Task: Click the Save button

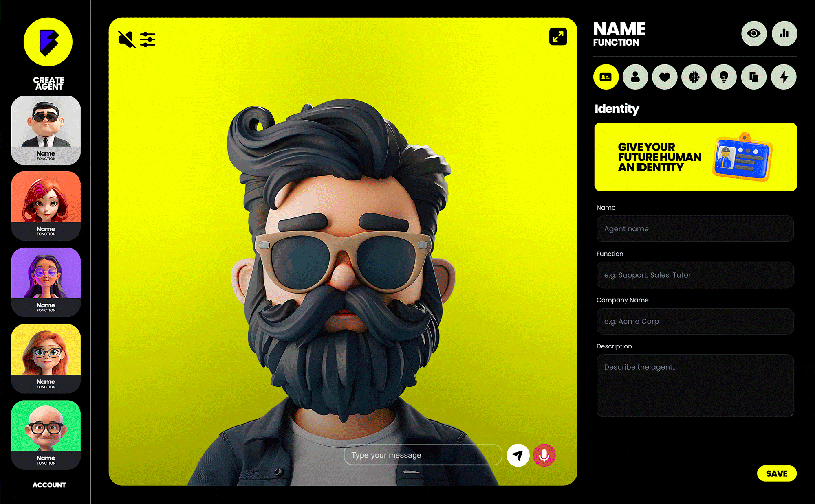Action: 777,473
